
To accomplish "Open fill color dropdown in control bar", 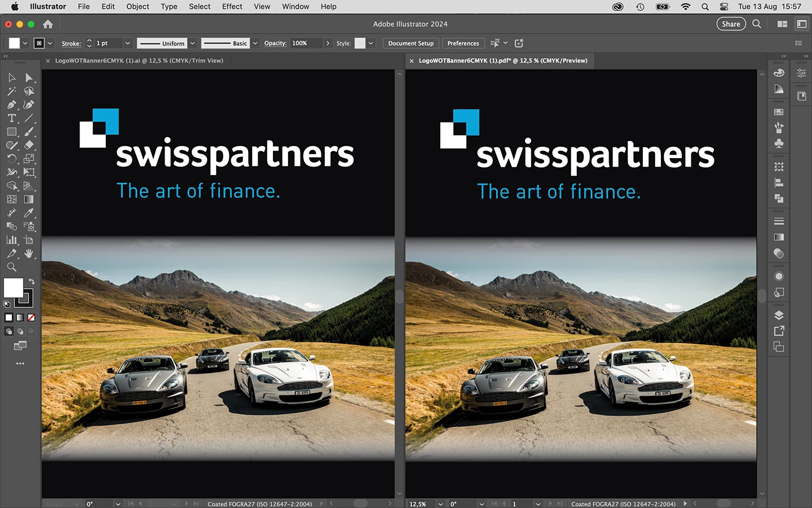I will tap(25, 43).
